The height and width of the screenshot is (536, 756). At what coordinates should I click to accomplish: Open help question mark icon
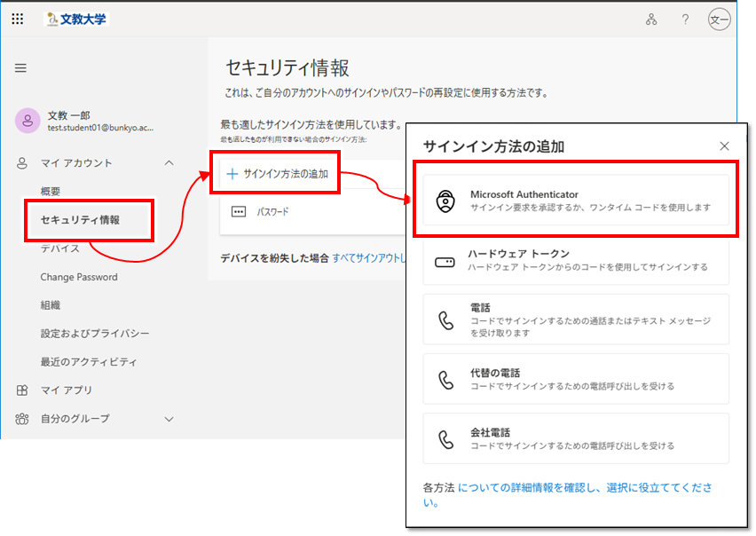pos(685,20)
